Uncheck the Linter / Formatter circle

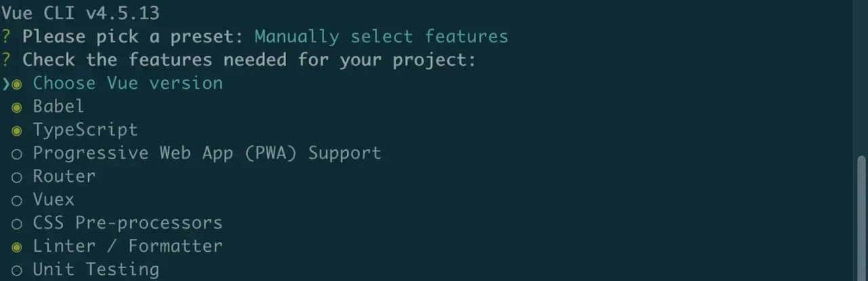pos(17,246)
